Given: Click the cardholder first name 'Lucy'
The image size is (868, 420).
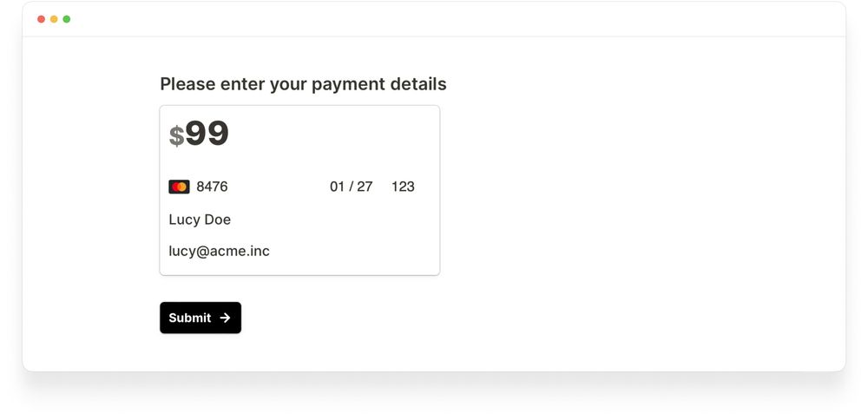Looking at the screenshot, I should click(184, 220).
